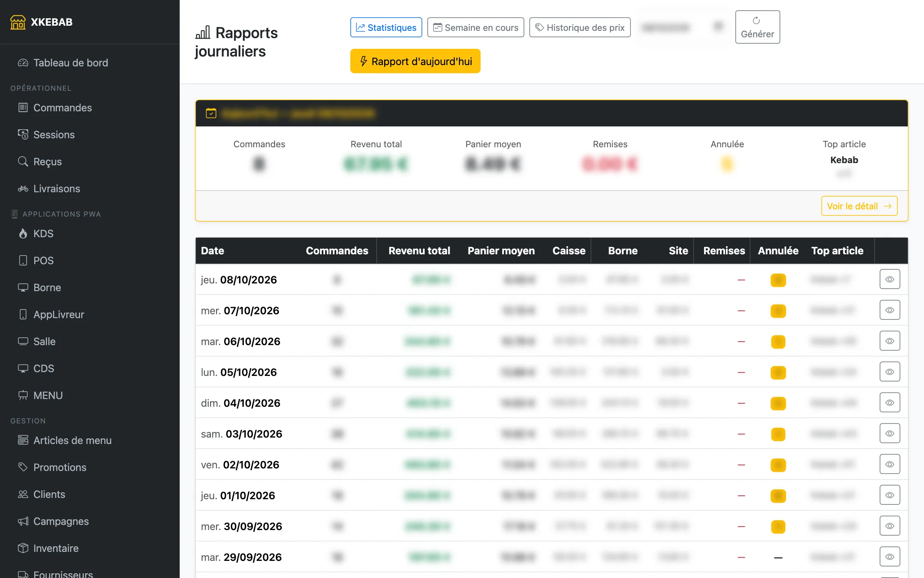Click the Salle display icon
Image resolution: width=924 pixels, height=578 pixels.
[23, 342]
